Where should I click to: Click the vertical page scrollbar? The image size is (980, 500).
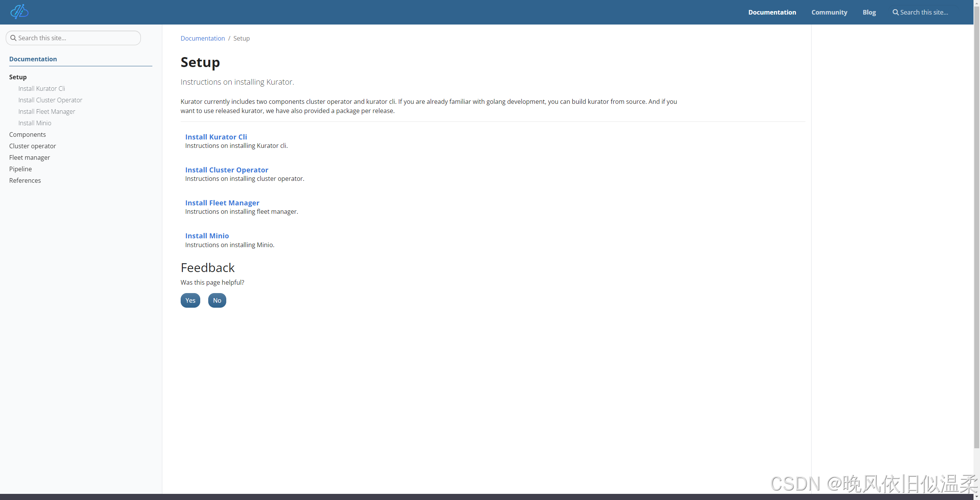[977, 230]
